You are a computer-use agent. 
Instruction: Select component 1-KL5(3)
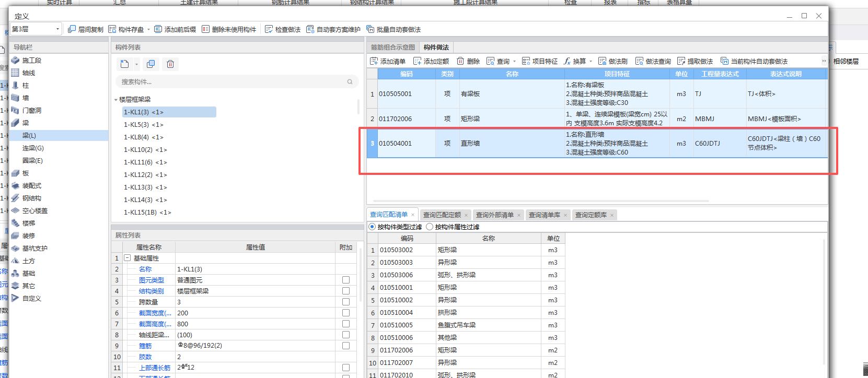[x=143, y=125]
